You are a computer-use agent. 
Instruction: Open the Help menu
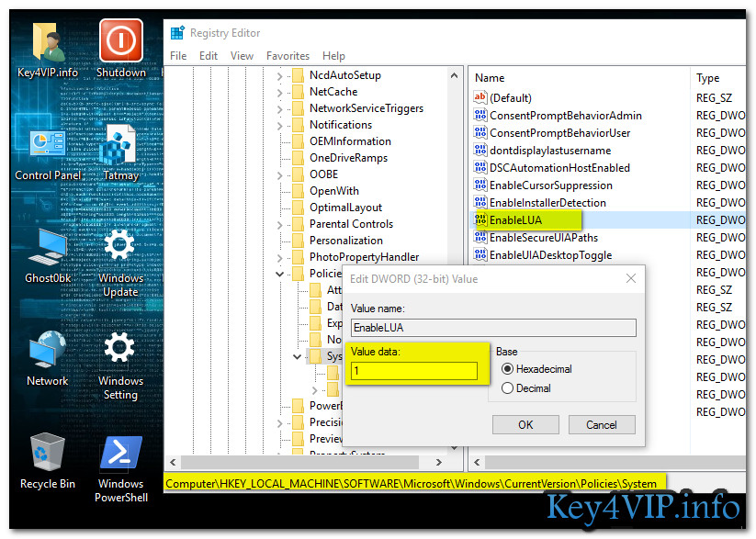tap(333, 56)
